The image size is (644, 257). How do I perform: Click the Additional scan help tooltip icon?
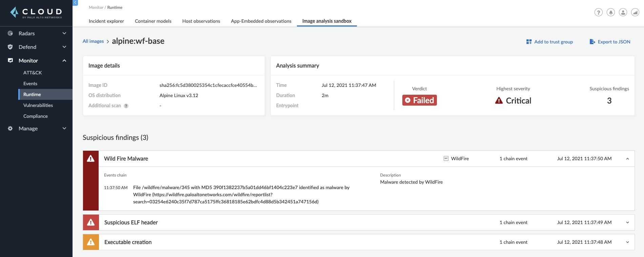126,106
